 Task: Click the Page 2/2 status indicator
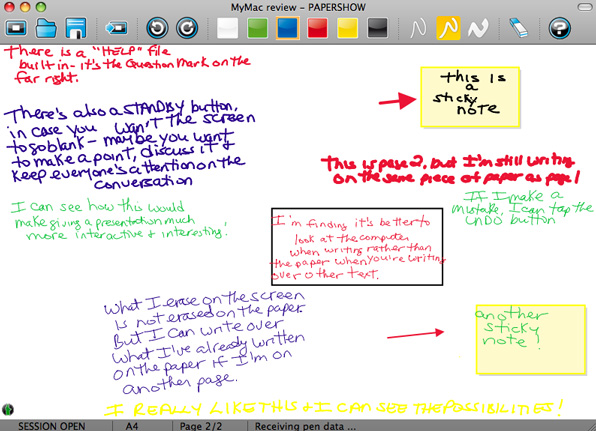(200, 426)
